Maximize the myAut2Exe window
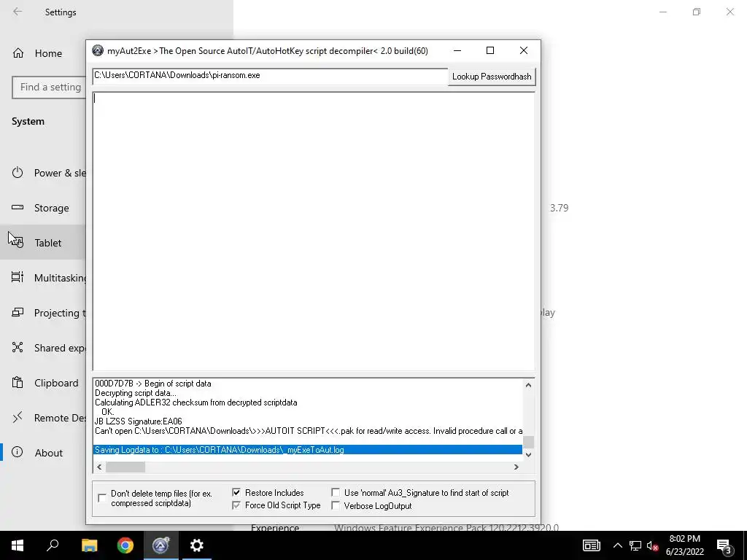The image size is (747, 560). [490, 50]
